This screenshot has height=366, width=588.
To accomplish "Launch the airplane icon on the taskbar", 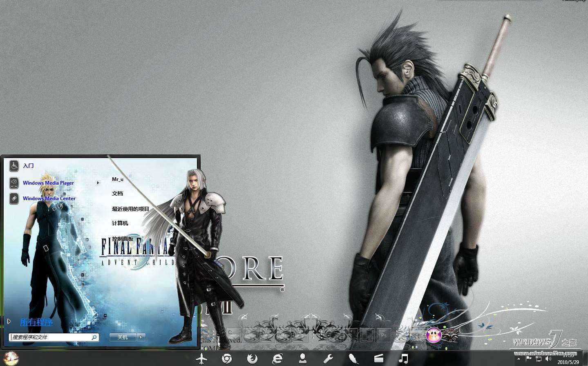I will coord(202,359).
